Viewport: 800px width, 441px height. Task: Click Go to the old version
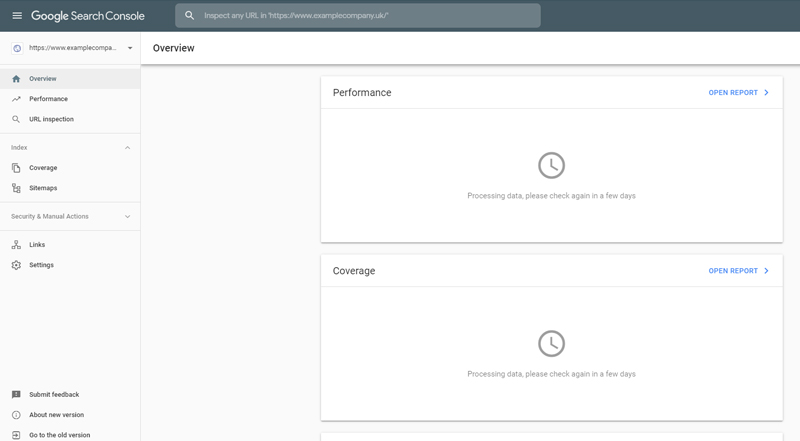click(59, 435)
